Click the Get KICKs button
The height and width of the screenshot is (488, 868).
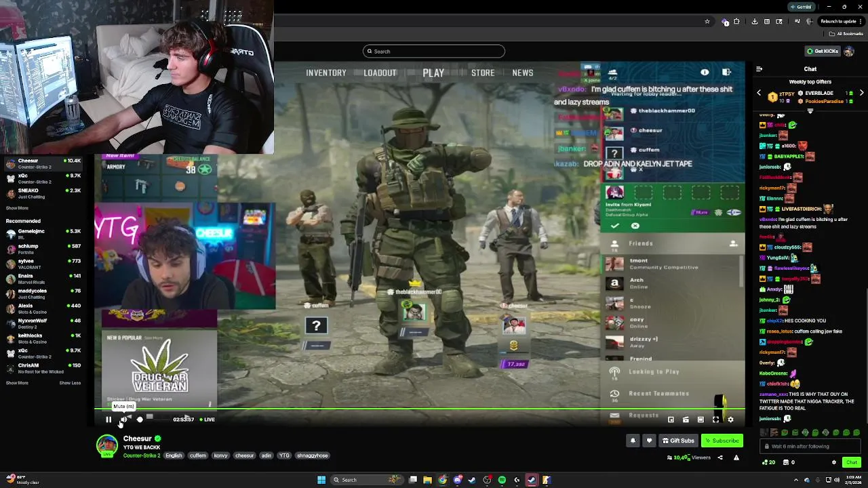pos(823,51)
